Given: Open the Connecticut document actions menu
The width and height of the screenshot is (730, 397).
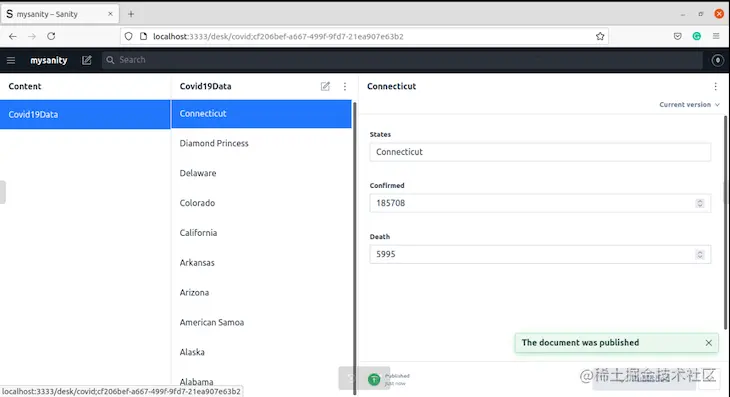Looking at the screenshot, I should click(715, 86).
